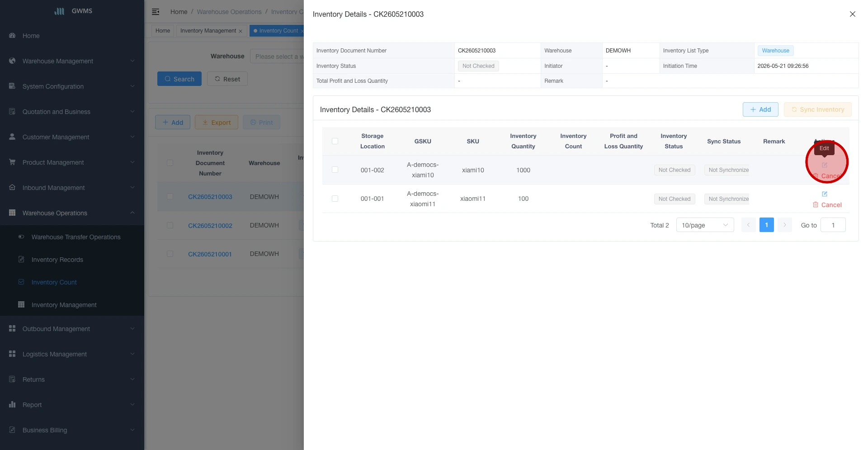Click the Warehouse Operations grid icon
Viewport: 868px width, 450px height.
point(12,213)
